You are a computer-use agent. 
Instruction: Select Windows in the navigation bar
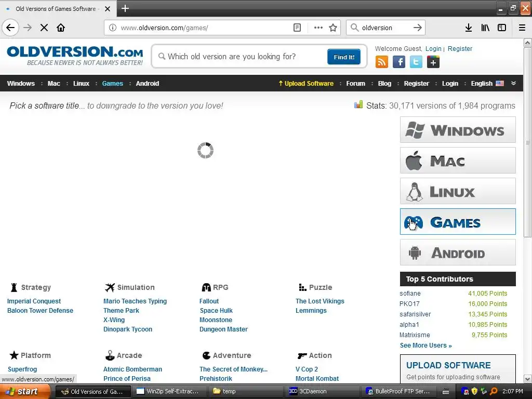coord(21,84)
